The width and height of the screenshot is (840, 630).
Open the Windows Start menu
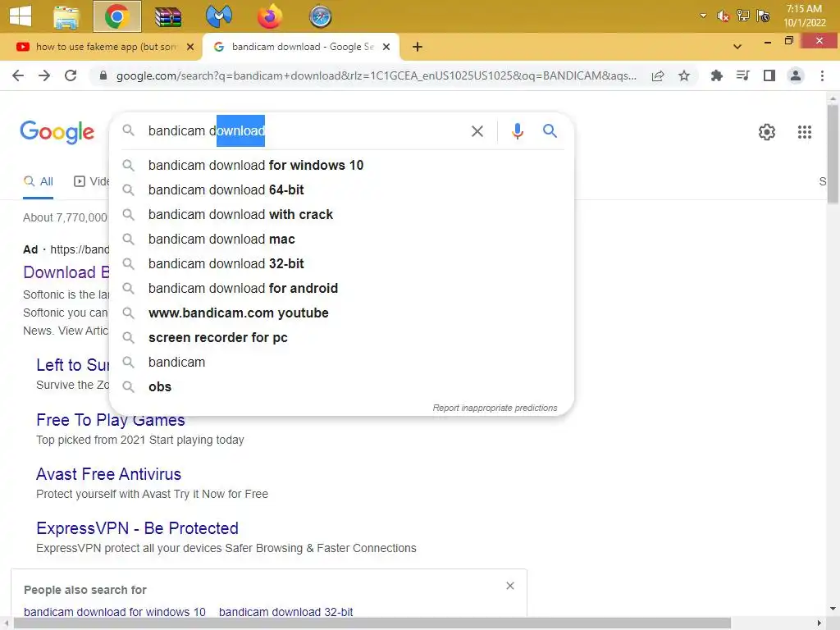click(x=21, y=16)
